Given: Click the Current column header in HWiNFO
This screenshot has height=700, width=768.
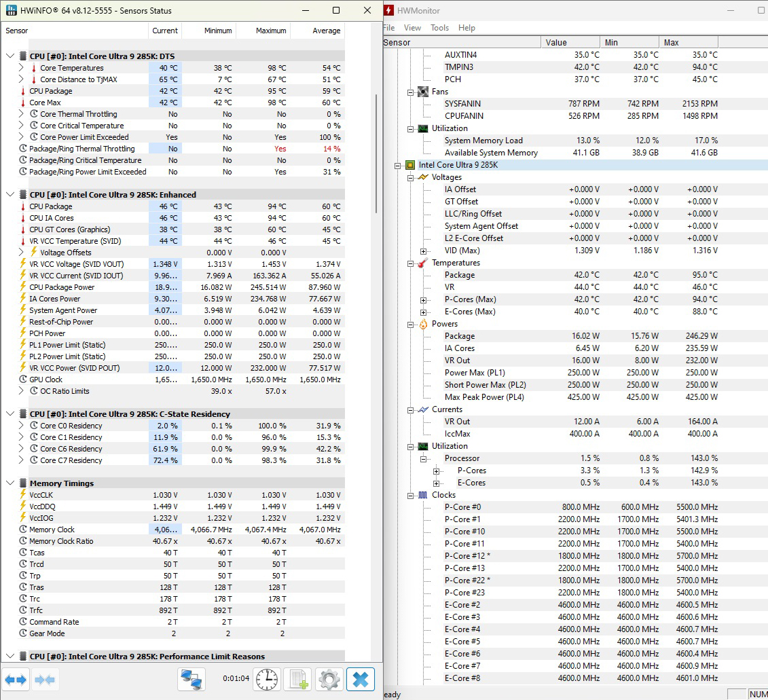Looking at the screenshot, I should coord(164,31).
